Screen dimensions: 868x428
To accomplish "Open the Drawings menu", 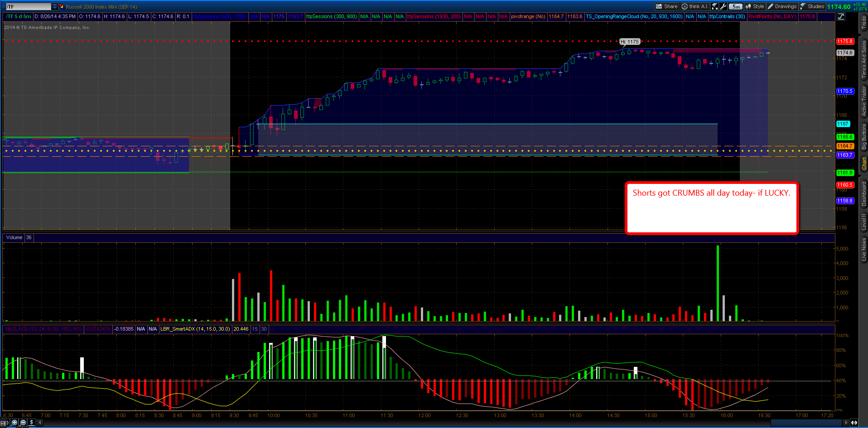I will (782, 6).
